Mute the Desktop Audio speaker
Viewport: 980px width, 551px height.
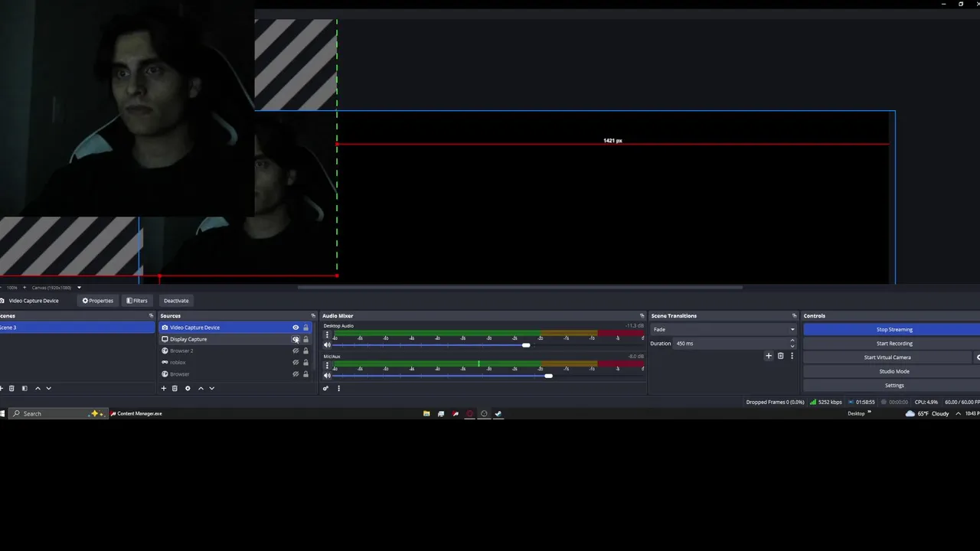[327, 345]
